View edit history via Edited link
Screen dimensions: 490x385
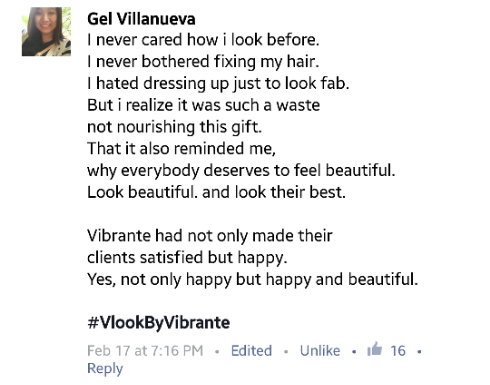[251, 351]
